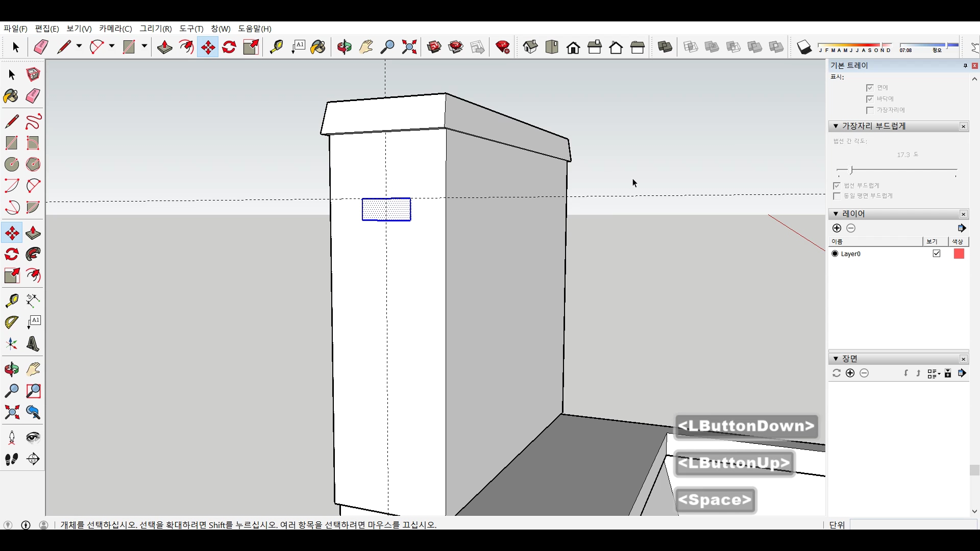Image resolution: width=980 pixels, height=551 pixels.
Task: Toggle Layer0 visibility checkbox
Action: point(937,254)
